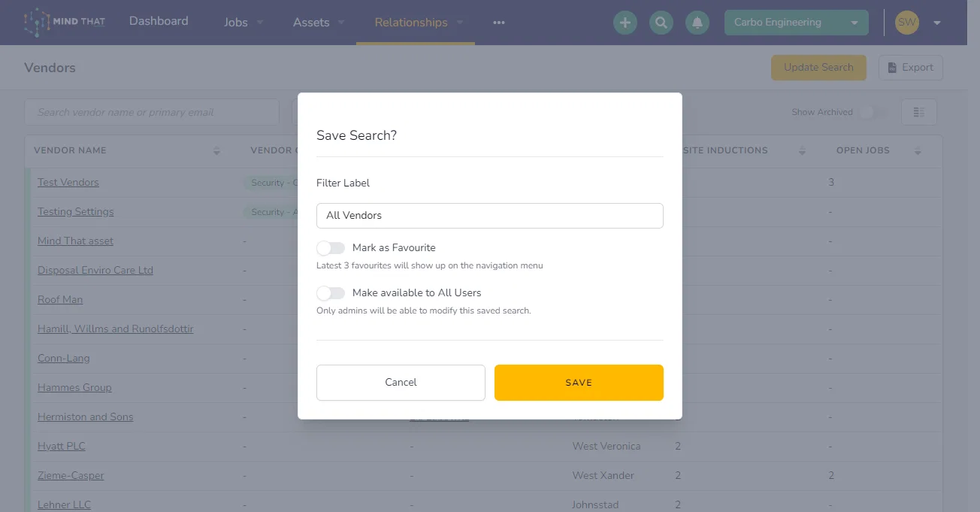
Task: Sort by Vendor Name column arrows
Action: pyautogui.click(x=216, y=151)
